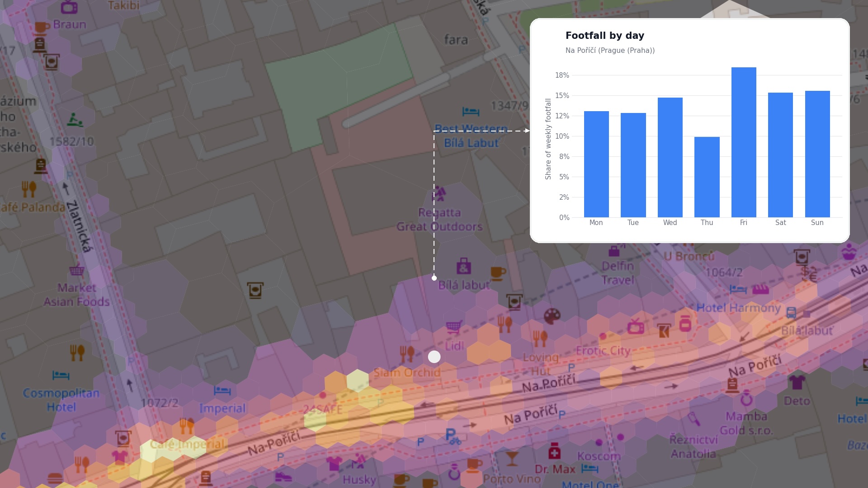Click the pink factory icon near Hotel Harmony
Image resolution: width=868 pixels, height=488 pixels.
tap(761, 290)
